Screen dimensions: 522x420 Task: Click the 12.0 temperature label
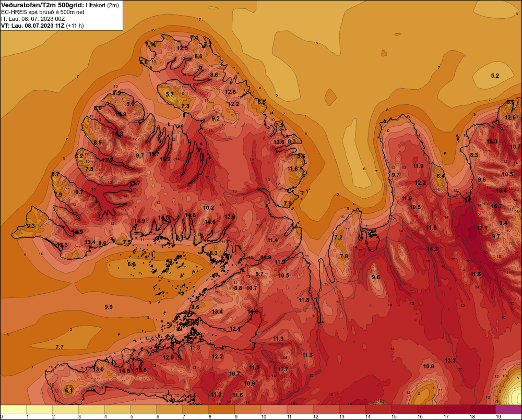168,358
